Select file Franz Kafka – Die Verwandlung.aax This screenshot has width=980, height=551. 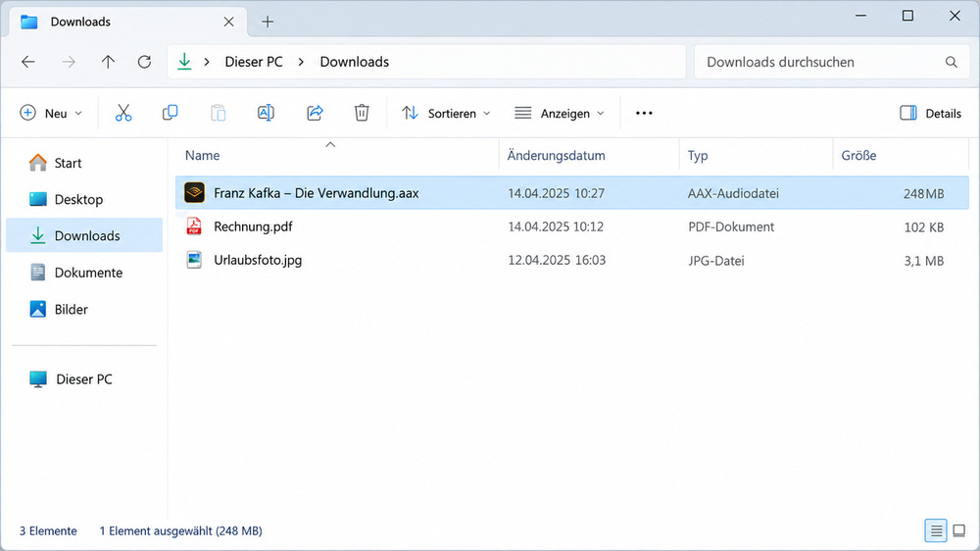coord(572,192)
